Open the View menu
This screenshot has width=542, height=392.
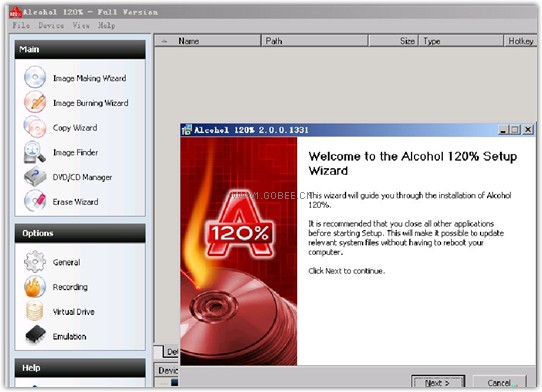coord(81,25)
